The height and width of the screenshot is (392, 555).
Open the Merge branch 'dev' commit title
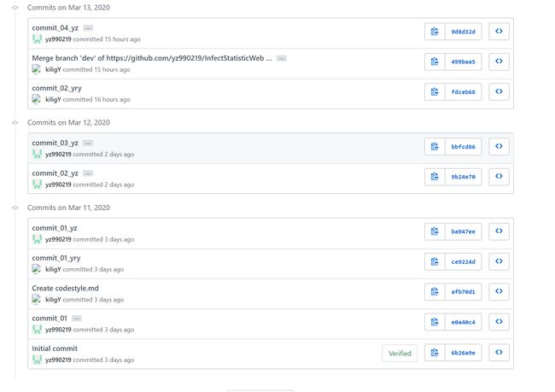tap(152, 58)
